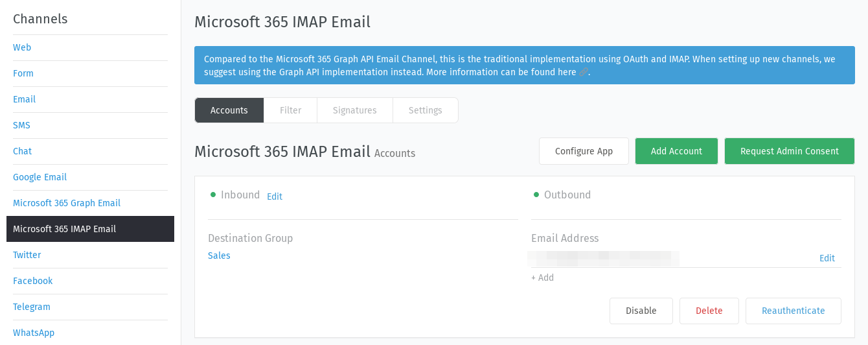Delete this email account
The image size is (868, 345).
tap(709, 311)
